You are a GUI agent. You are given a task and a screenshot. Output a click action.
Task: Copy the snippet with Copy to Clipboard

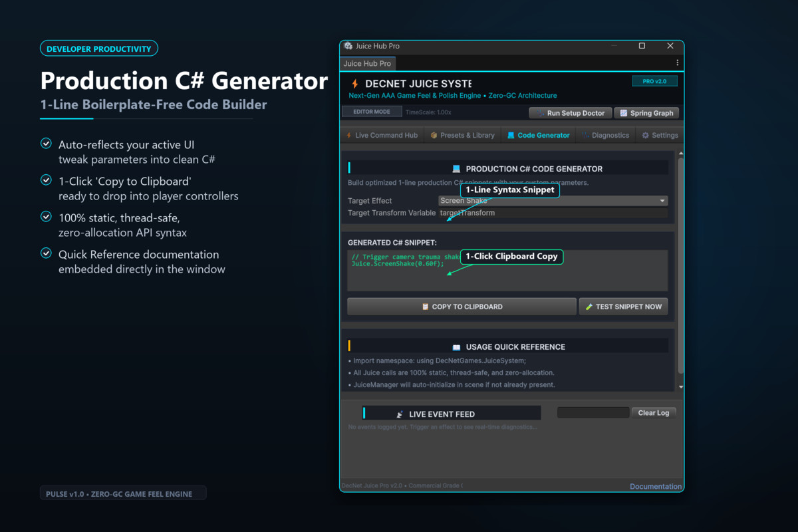pos(462,307)
